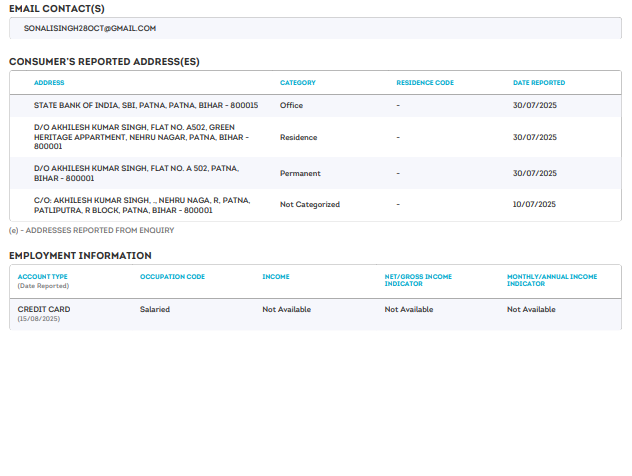
Task: Select the Email Contact(s) section heading
Action: [57, 9]
